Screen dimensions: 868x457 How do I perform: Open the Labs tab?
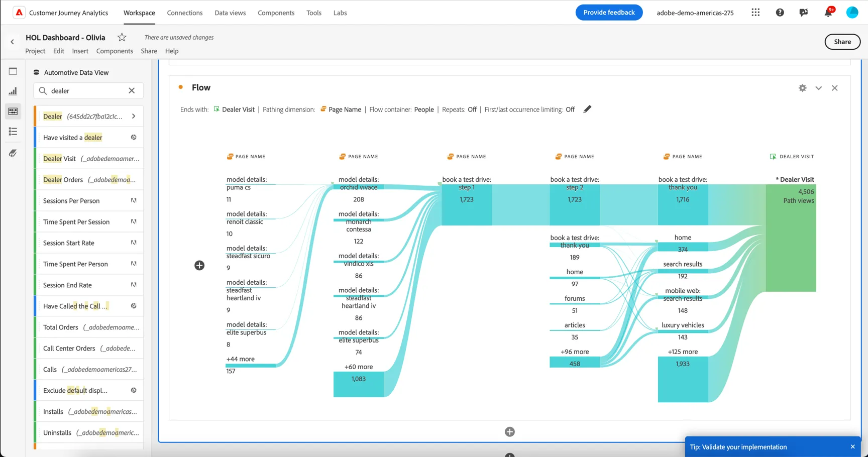pyautogui.click(x=340, y=13)
